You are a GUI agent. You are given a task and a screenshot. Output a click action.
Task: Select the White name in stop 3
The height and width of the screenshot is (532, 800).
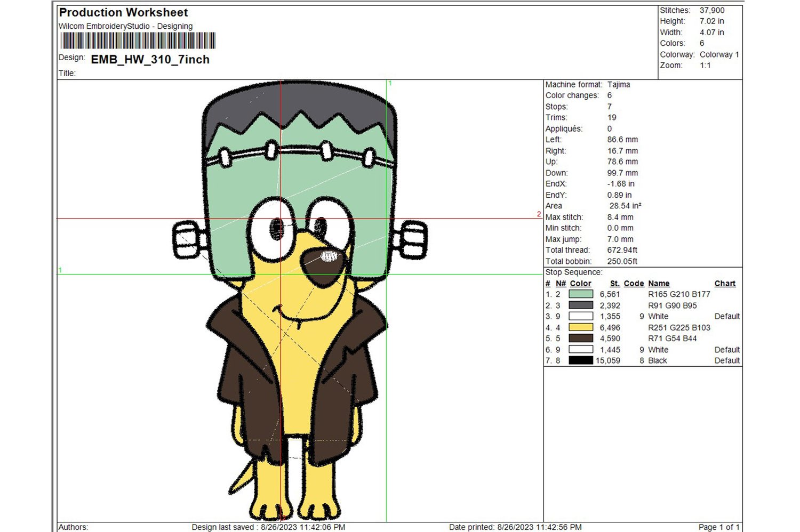658,317
